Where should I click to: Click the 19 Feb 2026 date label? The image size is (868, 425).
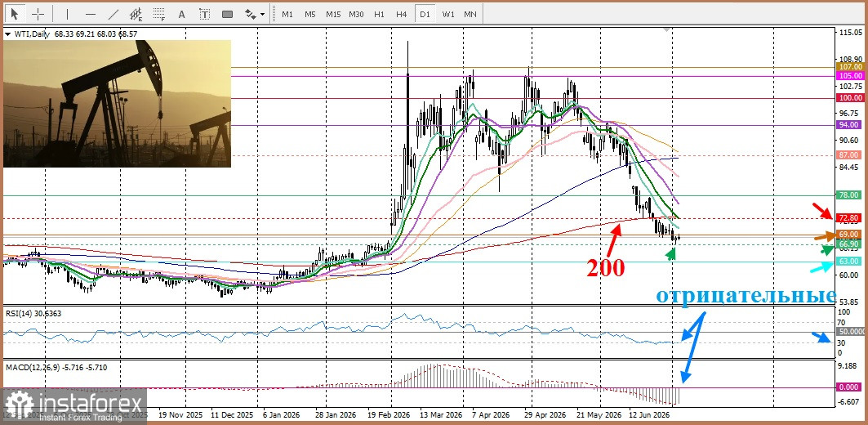[389, 414]
